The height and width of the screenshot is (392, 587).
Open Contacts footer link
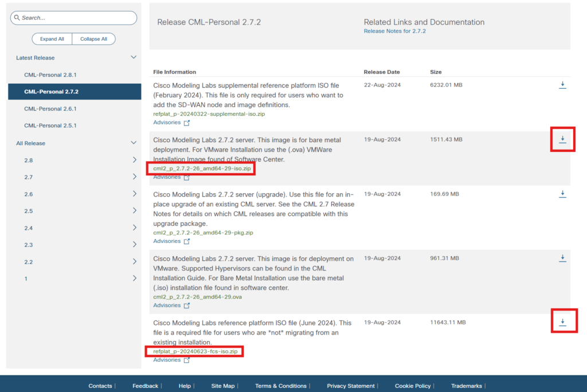click(100, 386)
